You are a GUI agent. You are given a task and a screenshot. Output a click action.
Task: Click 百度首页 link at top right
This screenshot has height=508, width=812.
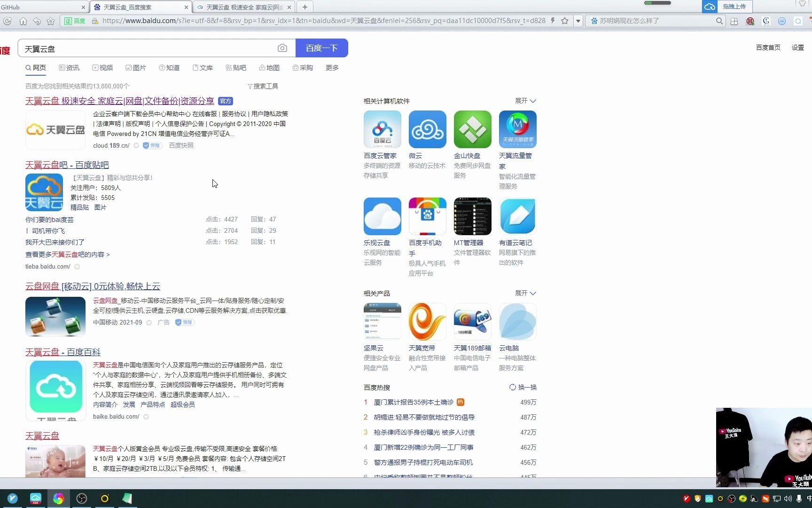[768, 48]
